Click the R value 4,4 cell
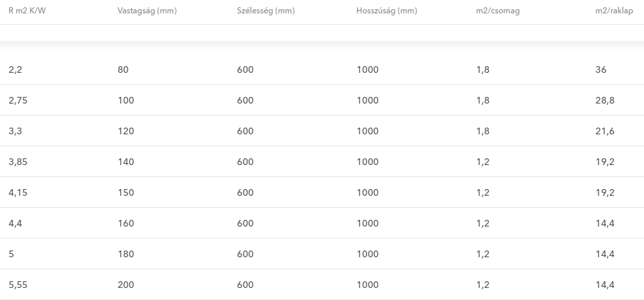Image resolution: width=644 pixels, height=300 pixels. pyautogui.click(x=15, y=223)
